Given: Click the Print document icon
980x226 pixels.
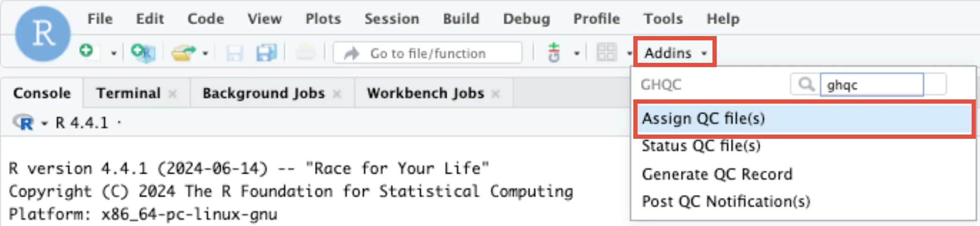Looking at the screenshot, I should point(305,53).
